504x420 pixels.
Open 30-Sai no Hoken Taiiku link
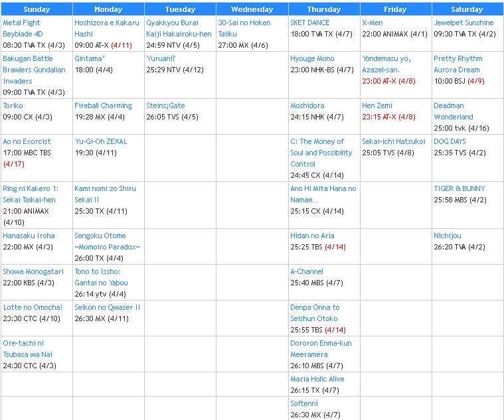(244, 29)
